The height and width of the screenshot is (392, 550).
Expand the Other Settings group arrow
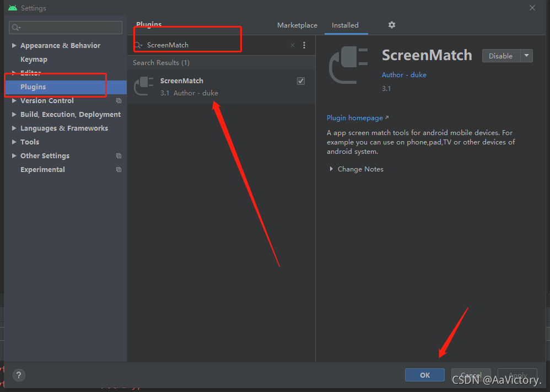pos(14,156)
